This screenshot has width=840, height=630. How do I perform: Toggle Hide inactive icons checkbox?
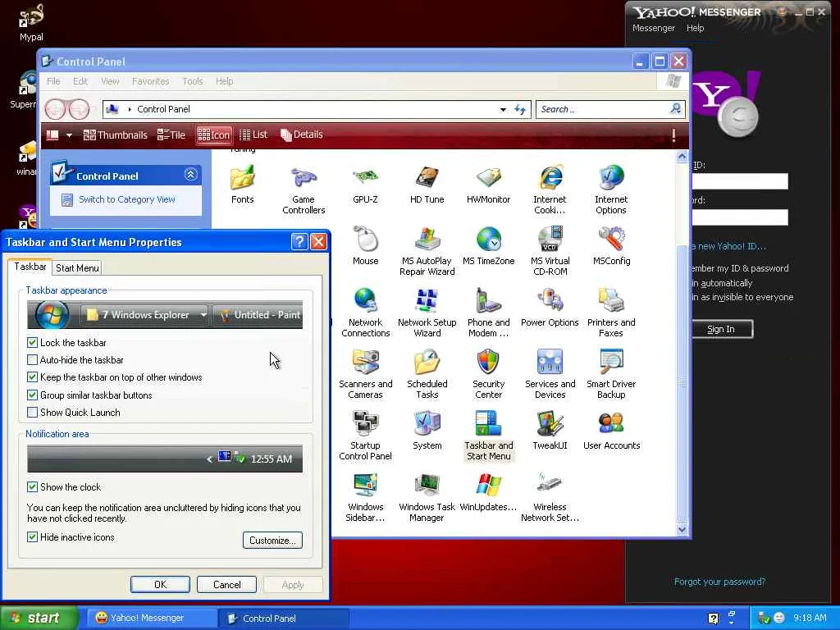[32, 536]
